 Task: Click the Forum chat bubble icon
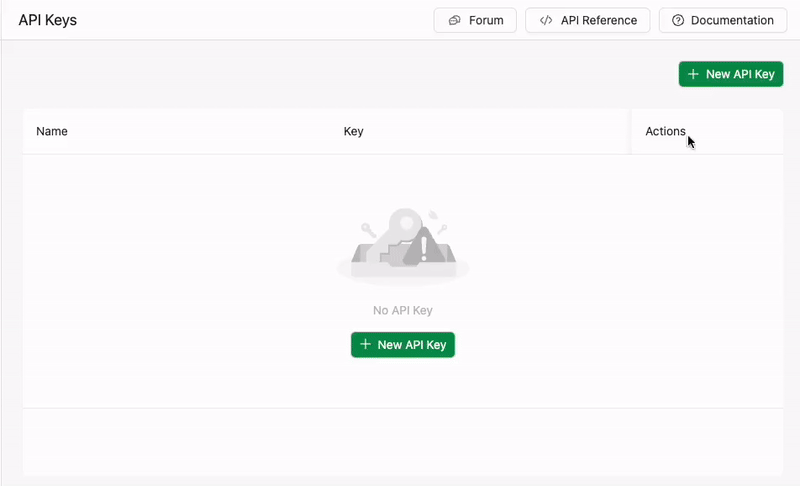click(x=454, y=20)
